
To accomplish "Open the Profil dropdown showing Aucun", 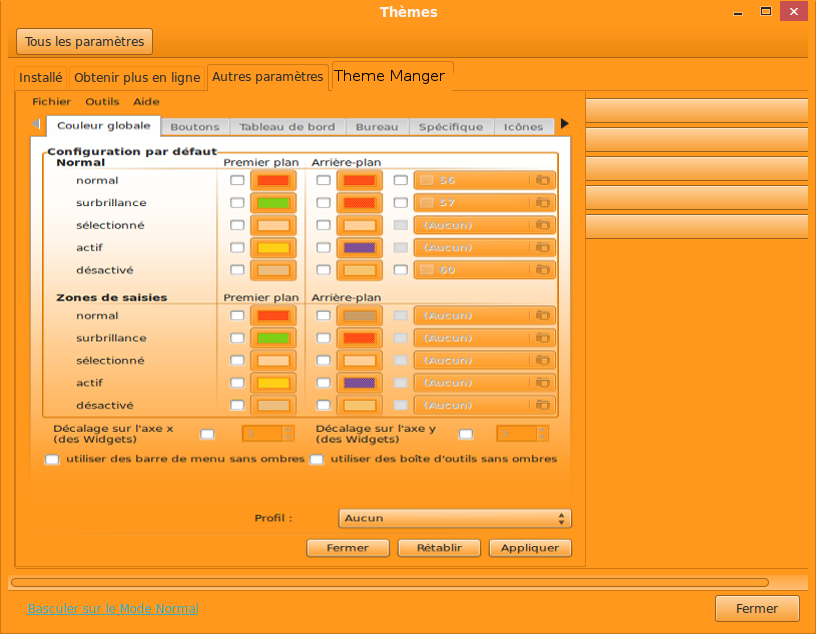I will pos(455,518).
